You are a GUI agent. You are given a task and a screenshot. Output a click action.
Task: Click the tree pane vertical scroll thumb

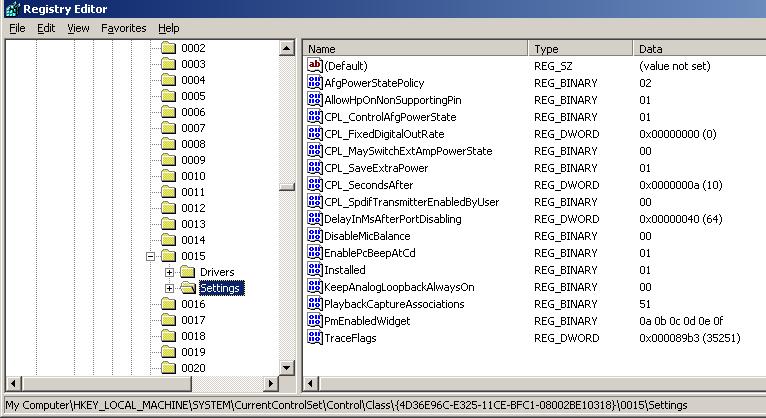click(287, 187)
